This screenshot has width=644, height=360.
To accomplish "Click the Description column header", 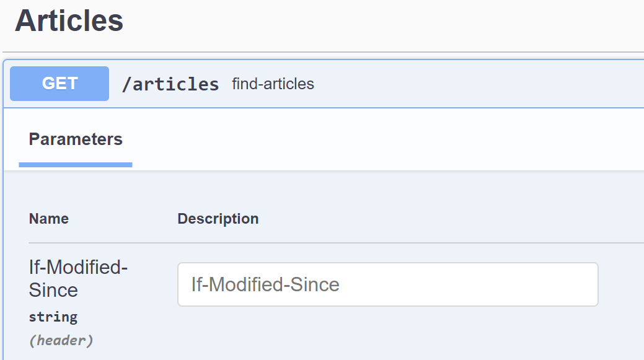I will tap(218, 219).
